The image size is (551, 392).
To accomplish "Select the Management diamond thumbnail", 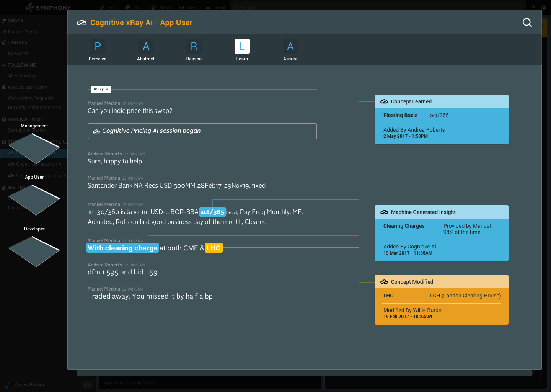I will point(34,148).
